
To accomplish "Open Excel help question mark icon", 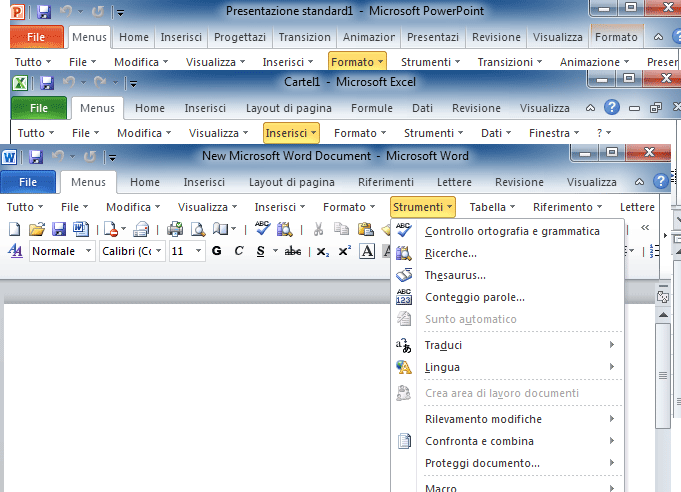I will pyautogui.click(x=612, y=107).
